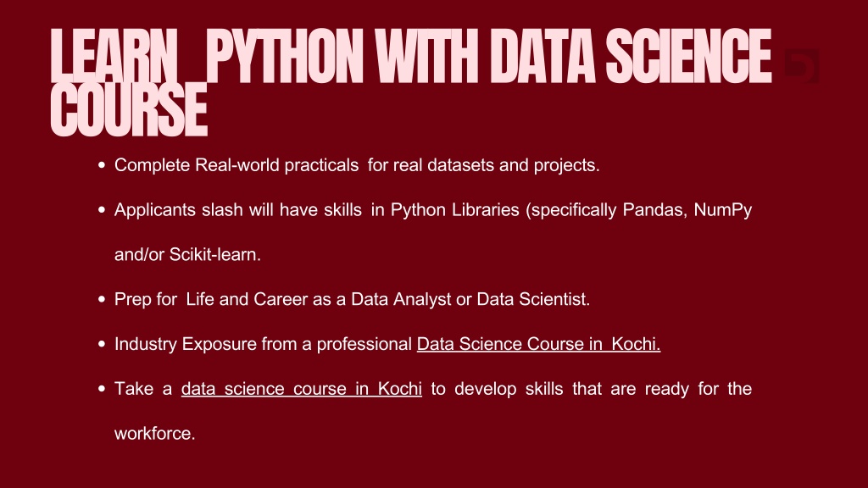Click the Industry Exposure from a professional text
Image resolution: width=868 pixels, height=488 pixels.
point(263,345)
